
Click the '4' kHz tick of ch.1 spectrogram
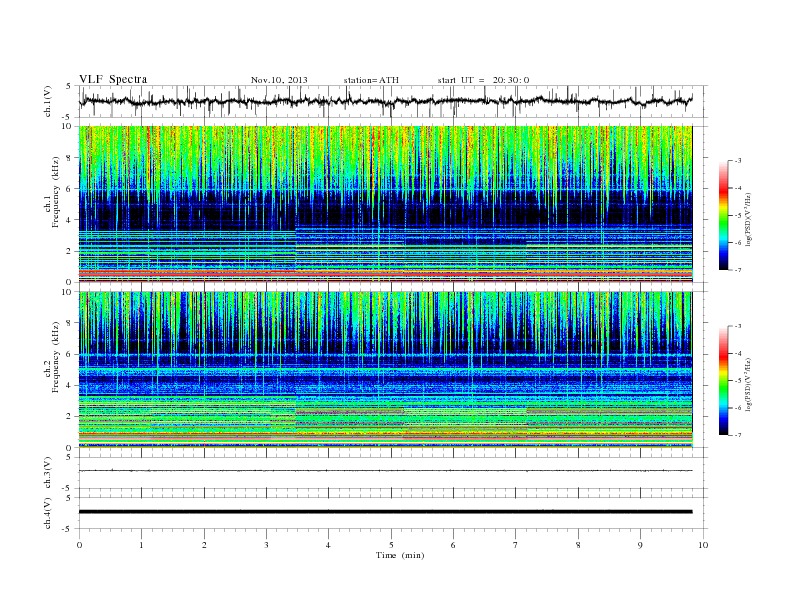pyautogui.click(x=69, y=220)
